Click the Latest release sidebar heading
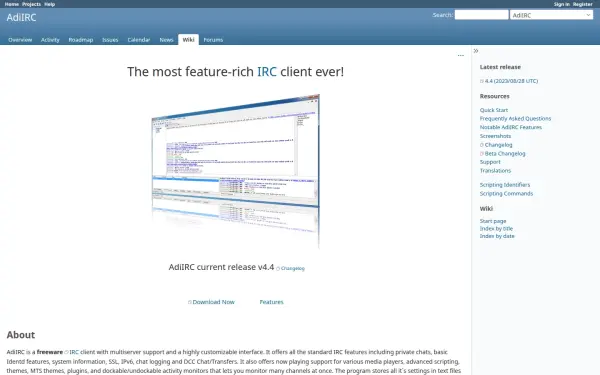 (x=500, y=67)
